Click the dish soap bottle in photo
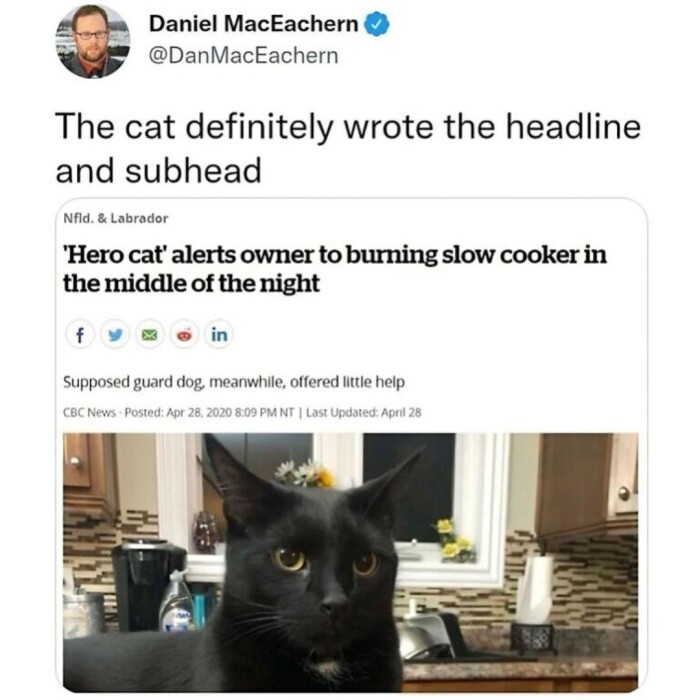700x700 pixels. 177,601
